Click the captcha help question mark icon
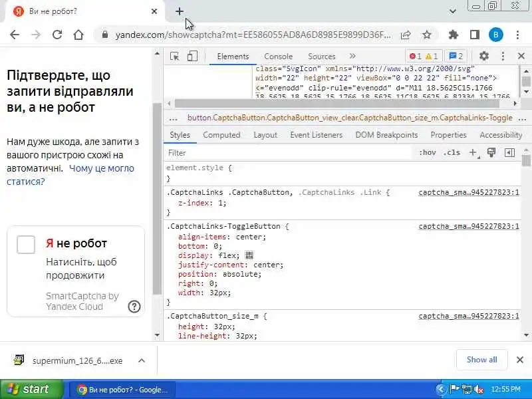The image size is (532, 399). [x=134, y=307]
